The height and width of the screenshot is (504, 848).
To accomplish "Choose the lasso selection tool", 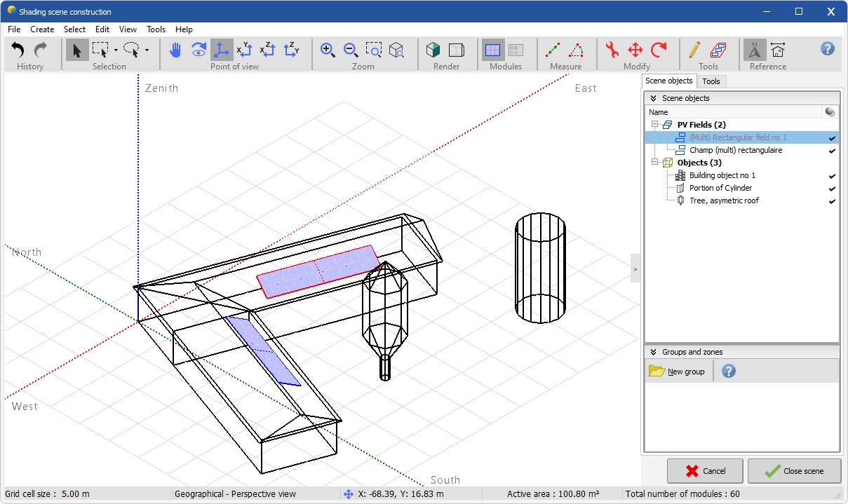I will tap(132, 50).
